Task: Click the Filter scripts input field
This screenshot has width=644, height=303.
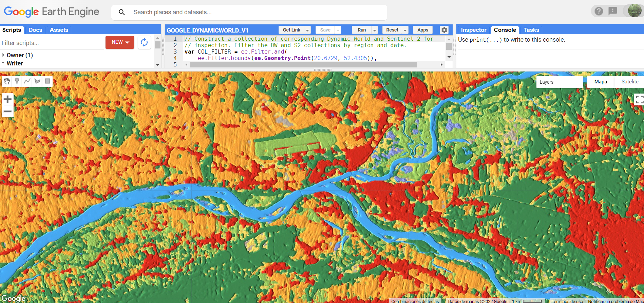Action: click(52, 43)
